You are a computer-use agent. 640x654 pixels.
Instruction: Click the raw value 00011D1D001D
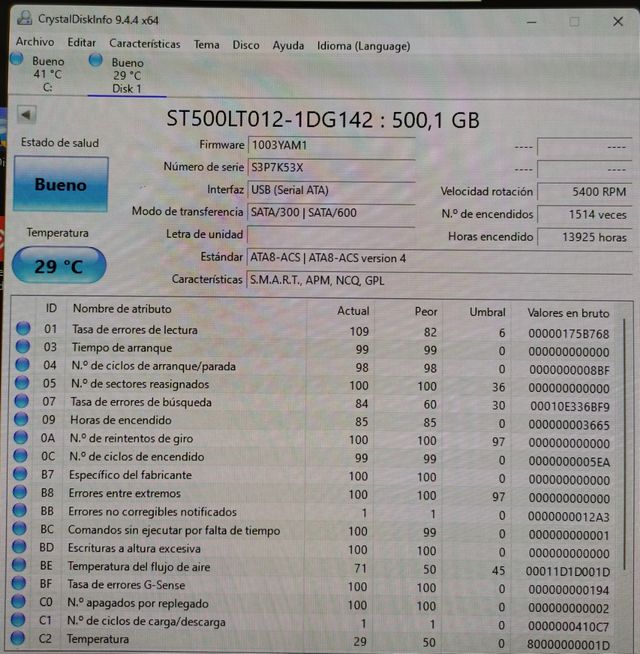coord(568,571)
